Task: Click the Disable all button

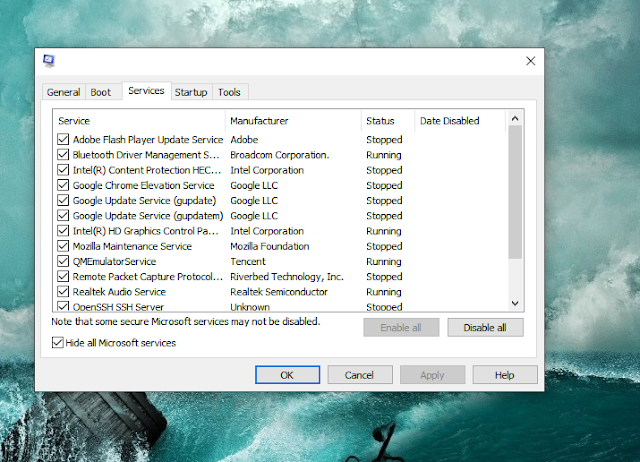Action: (x=485, y=328)
